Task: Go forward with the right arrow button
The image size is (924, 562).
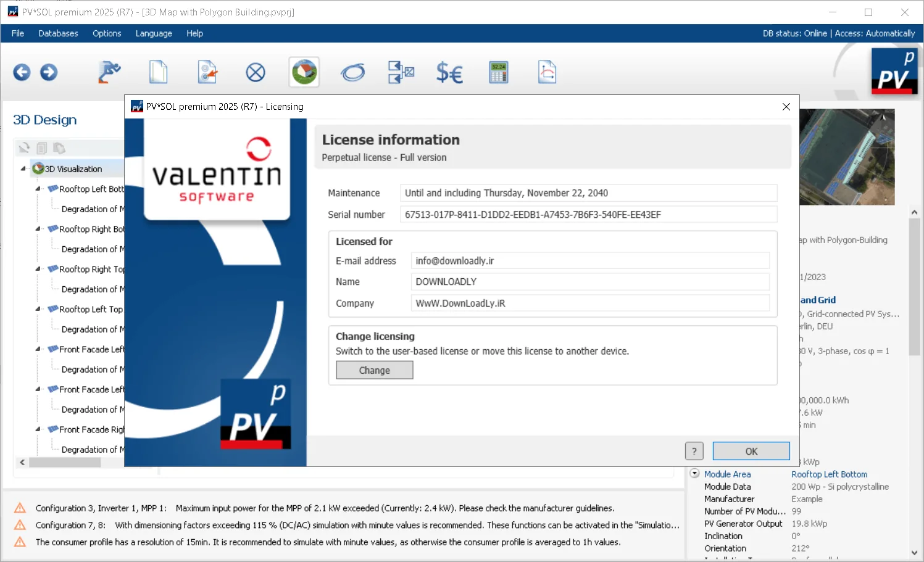Action: (x=49, y=73)
